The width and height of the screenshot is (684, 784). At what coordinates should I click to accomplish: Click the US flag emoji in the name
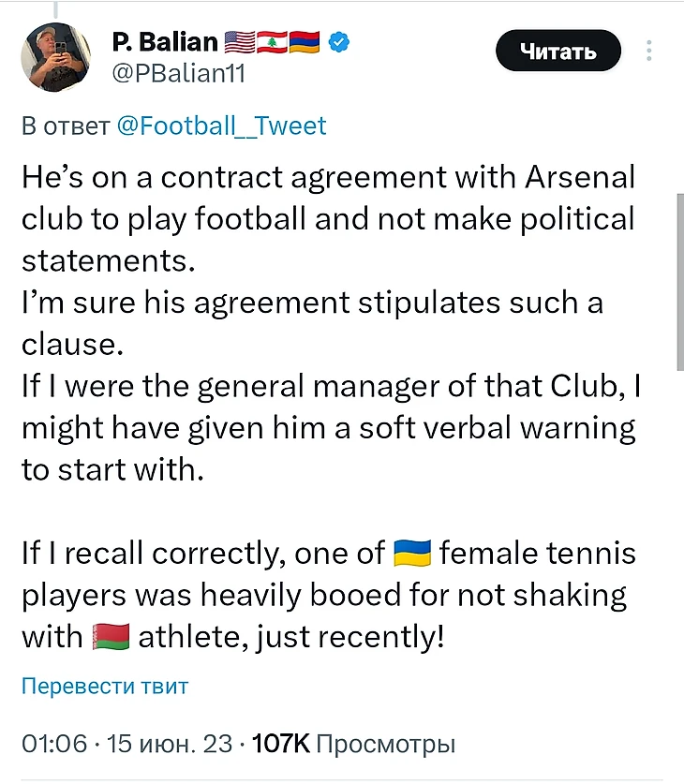click(x=241, y=41)
